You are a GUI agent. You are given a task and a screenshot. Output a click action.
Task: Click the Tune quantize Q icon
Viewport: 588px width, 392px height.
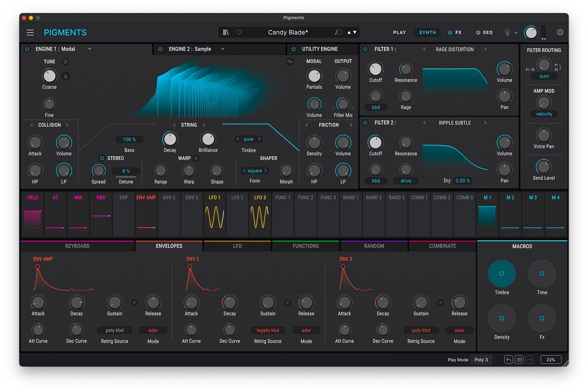(x=66, y=77)
